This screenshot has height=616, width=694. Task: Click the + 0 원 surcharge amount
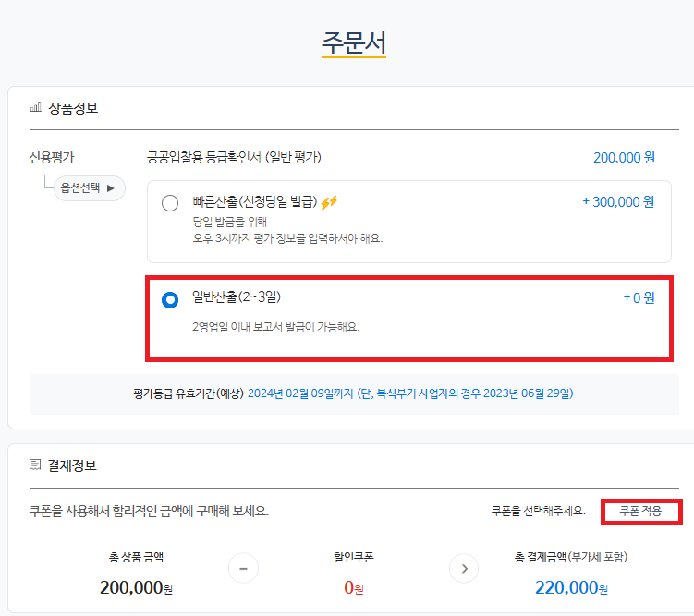tap(639, 297)
